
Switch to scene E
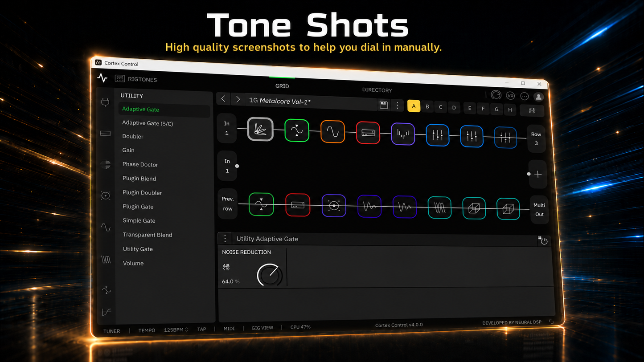(470, 108)
